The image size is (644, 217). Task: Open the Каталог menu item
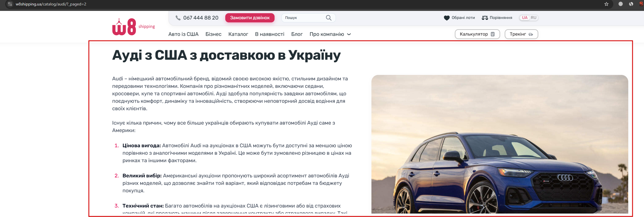pos(238,34)
